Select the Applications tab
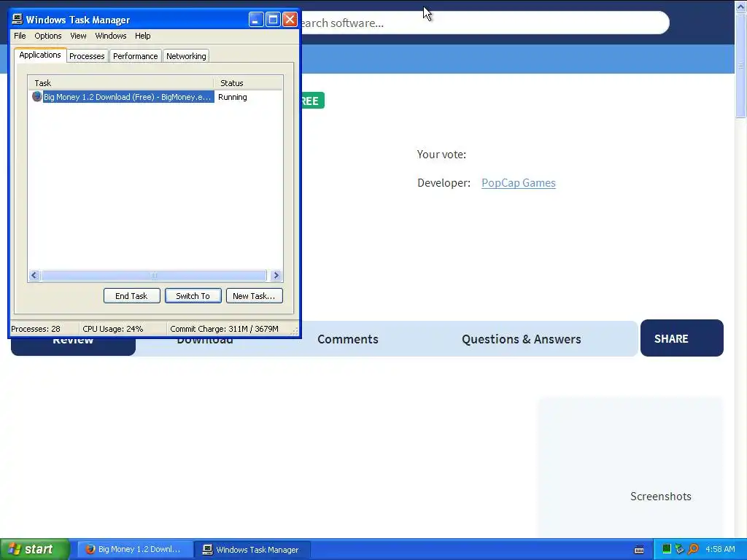The image size is (747, 560). click(40, 55)
